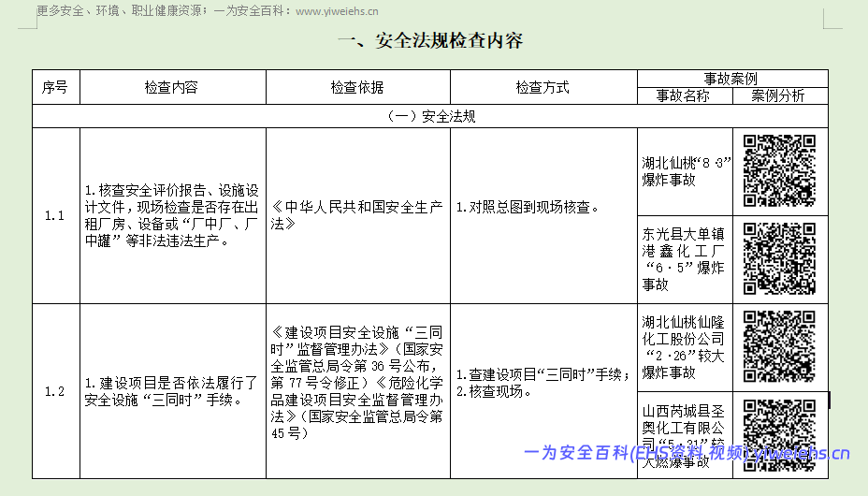Open the www.yiweiehs.cn link in page header
The height and width of the screenshot is (496, 868).
coord(337,12)
